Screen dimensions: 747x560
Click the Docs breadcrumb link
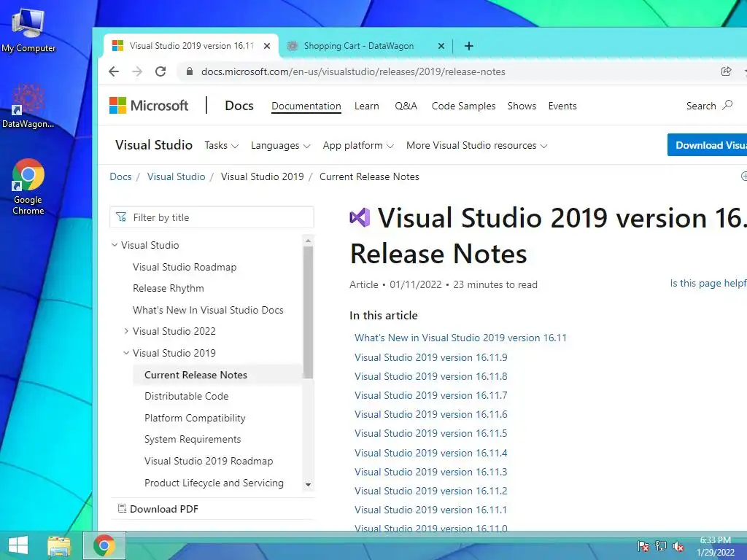point(120,176)
